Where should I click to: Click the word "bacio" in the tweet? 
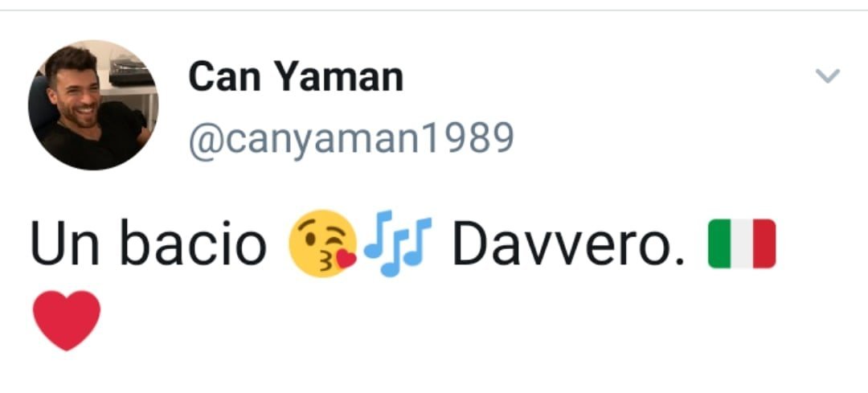pyautogui.click(x=193, y=243)
